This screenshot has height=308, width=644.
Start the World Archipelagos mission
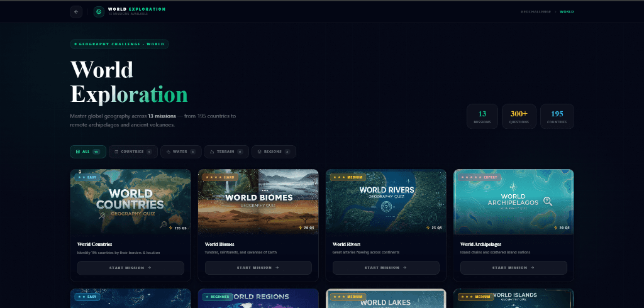513,268
